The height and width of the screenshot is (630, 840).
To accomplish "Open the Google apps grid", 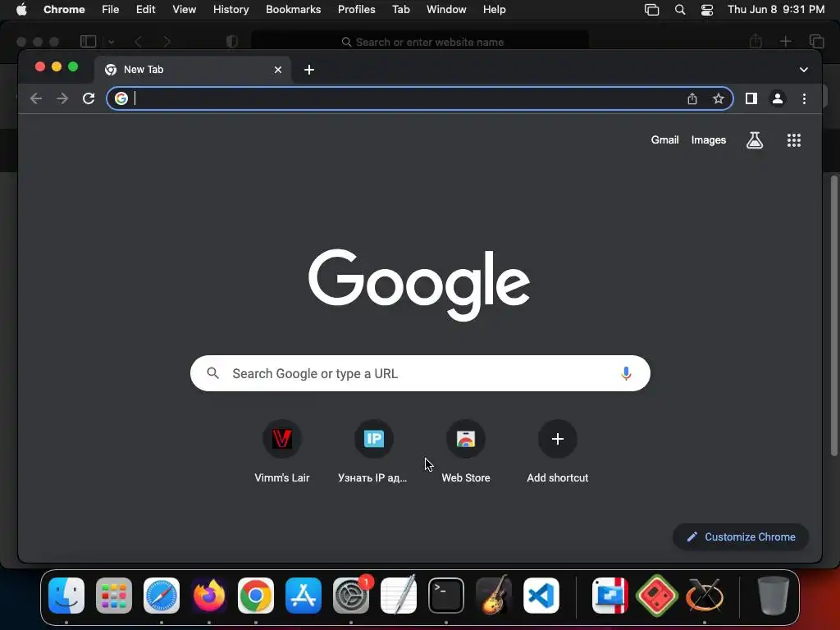I will [x=794, y=140].
